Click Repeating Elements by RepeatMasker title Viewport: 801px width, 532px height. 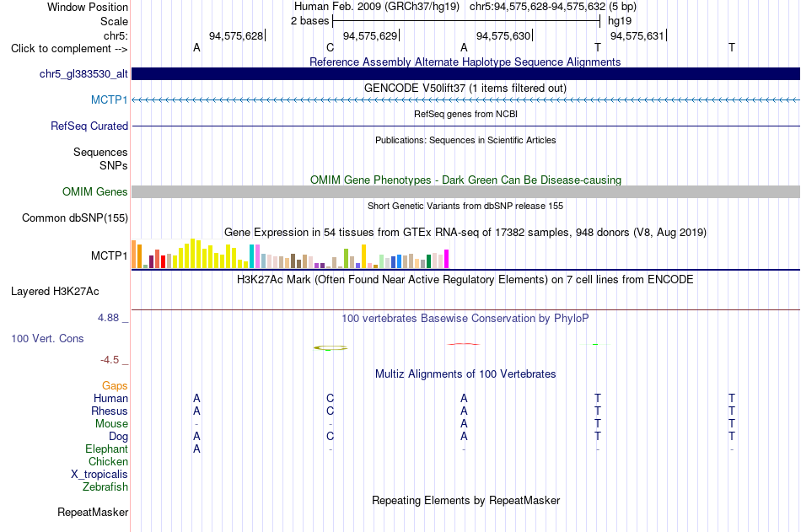point(465,500)
